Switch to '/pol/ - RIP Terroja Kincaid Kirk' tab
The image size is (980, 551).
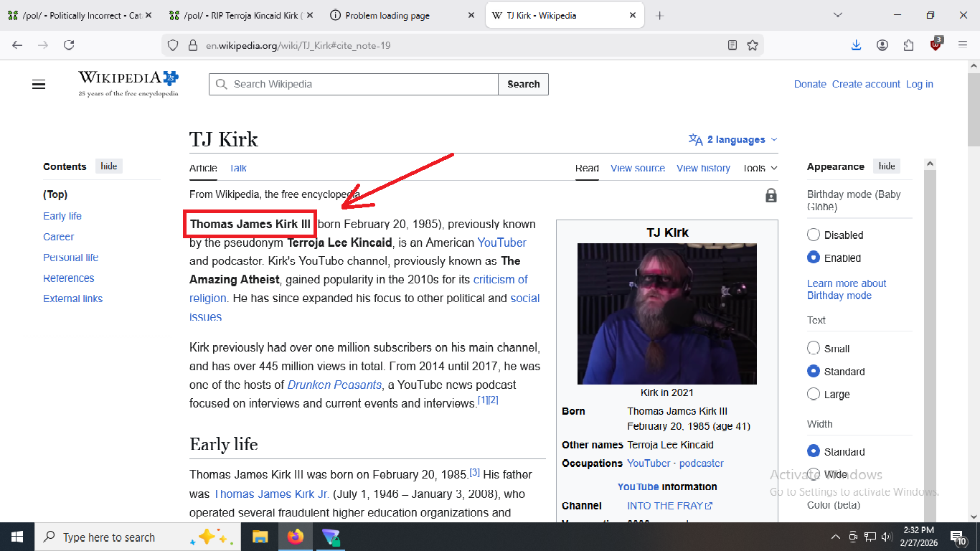tap(242, 16)
